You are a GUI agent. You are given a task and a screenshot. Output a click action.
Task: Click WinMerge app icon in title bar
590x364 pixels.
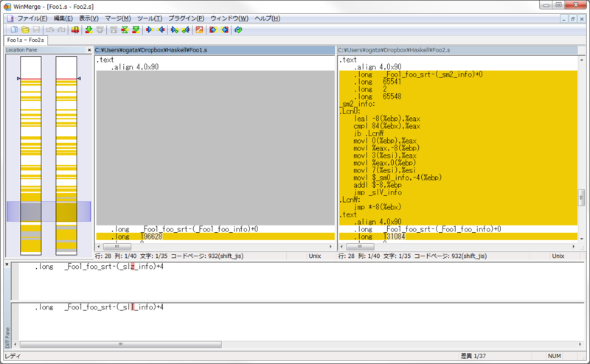pyautogui.click(x=7, y=7)
